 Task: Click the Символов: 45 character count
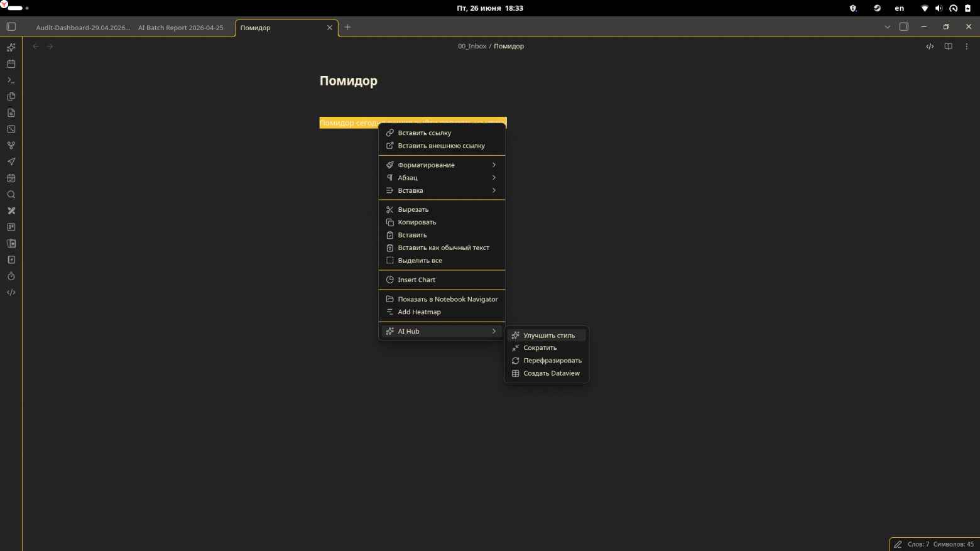coord(954,545)
